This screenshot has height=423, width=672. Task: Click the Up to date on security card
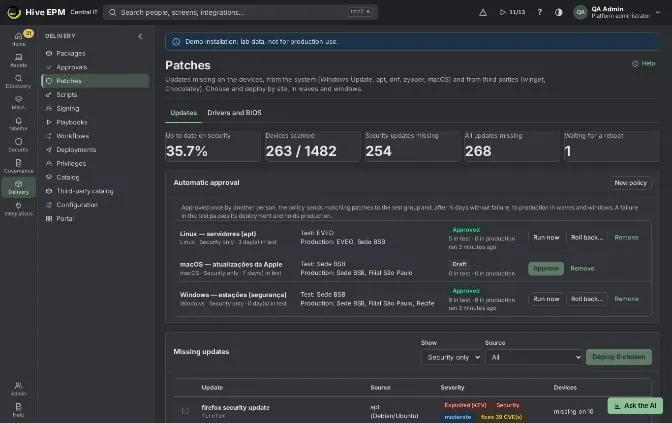pos(213,146)
